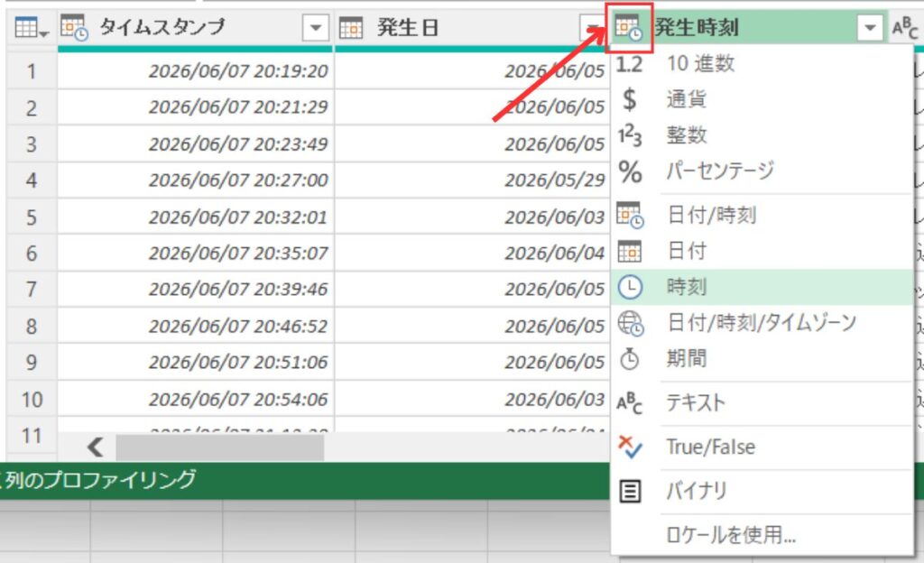Viewport: 924px width, 563px height.
Task: Click cell 2026/06/07 20:32:01
Action: pyautogui.click(x=196, y=217)
